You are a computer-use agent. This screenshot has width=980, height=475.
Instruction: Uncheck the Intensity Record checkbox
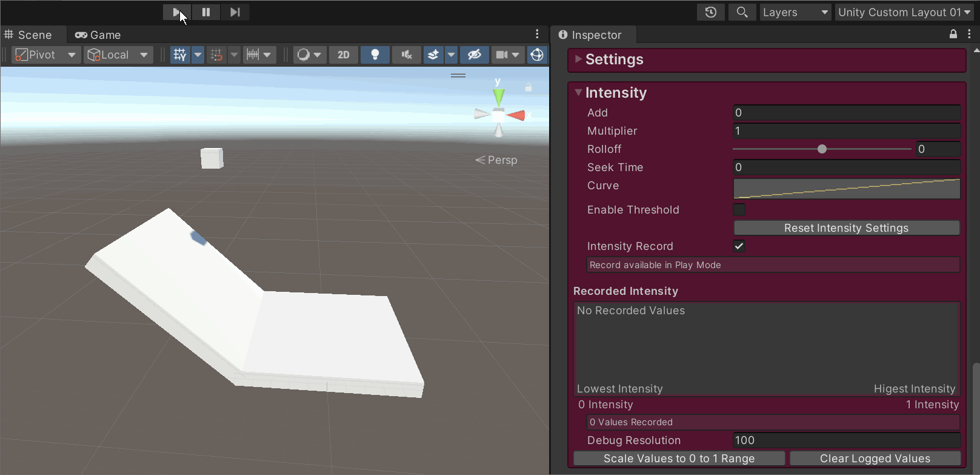point(739,246)
